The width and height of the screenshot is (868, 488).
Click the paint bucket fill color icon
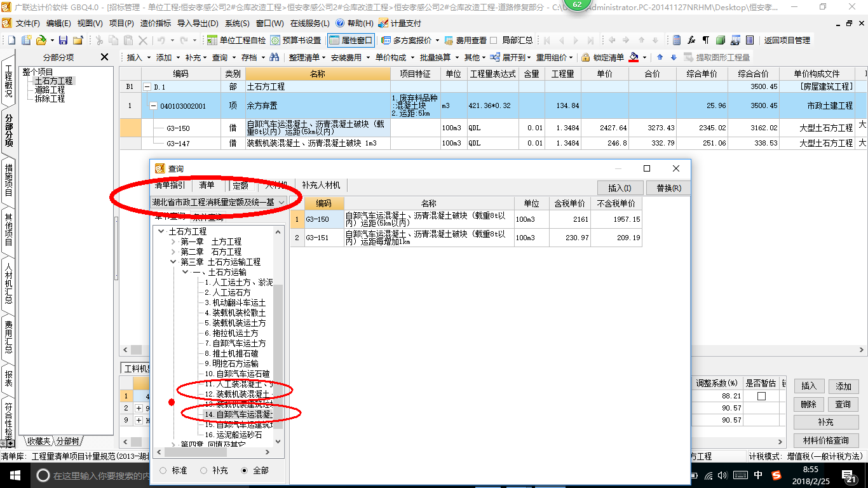click(634, 57)
